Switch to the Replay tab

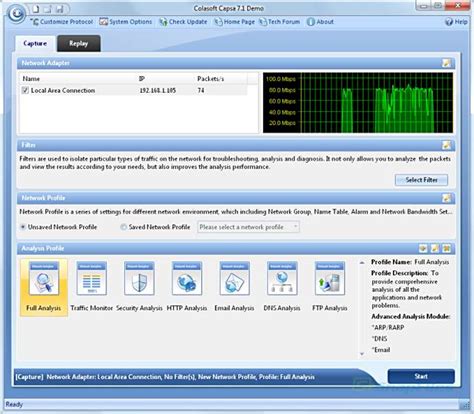79,44
